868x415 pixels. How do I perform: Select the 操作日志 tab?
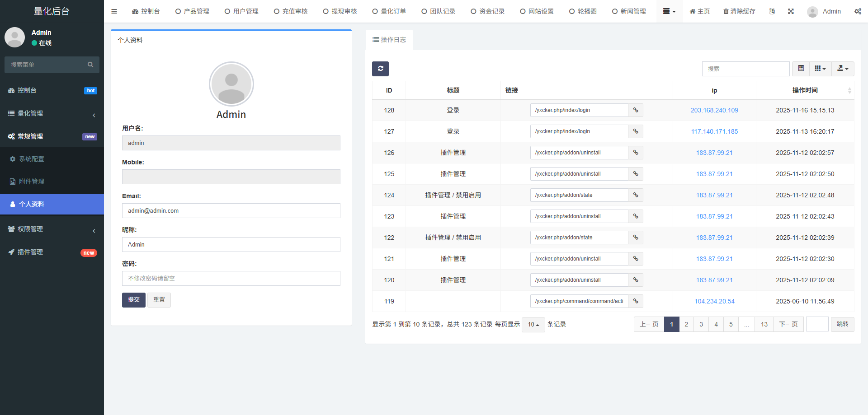pyautogui.click(x=389, y=40)
